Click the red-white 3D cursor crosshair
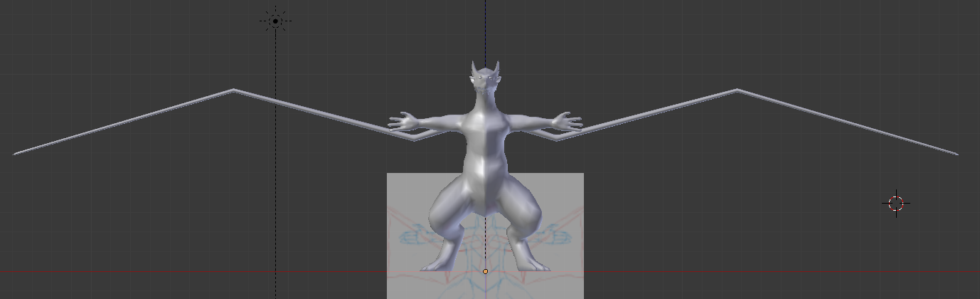980x299 pixels. 896,204
